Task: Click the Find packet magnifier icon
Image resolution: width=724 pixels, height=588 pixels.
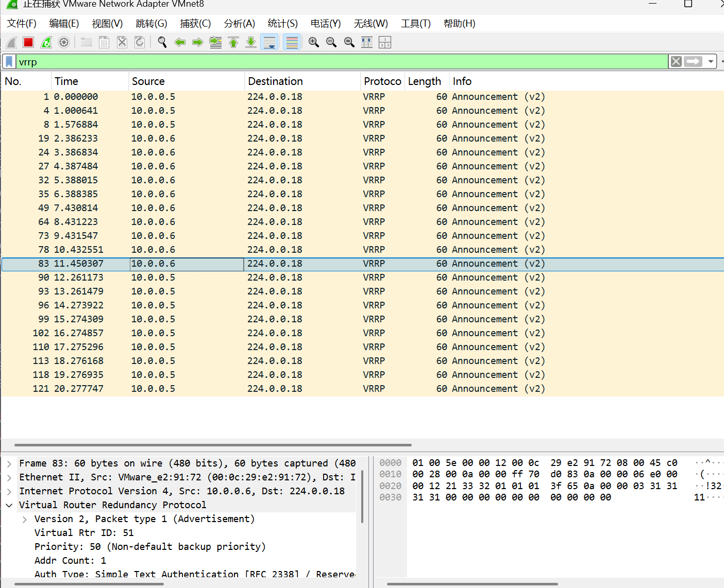Action: click(x=162, y=42)
